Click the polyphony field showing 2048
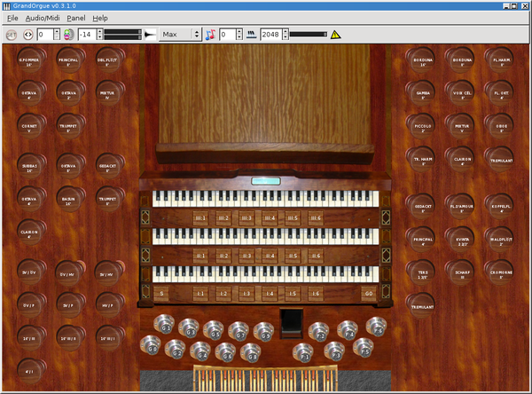Screen dimensions: 532x394 point(271,35)
